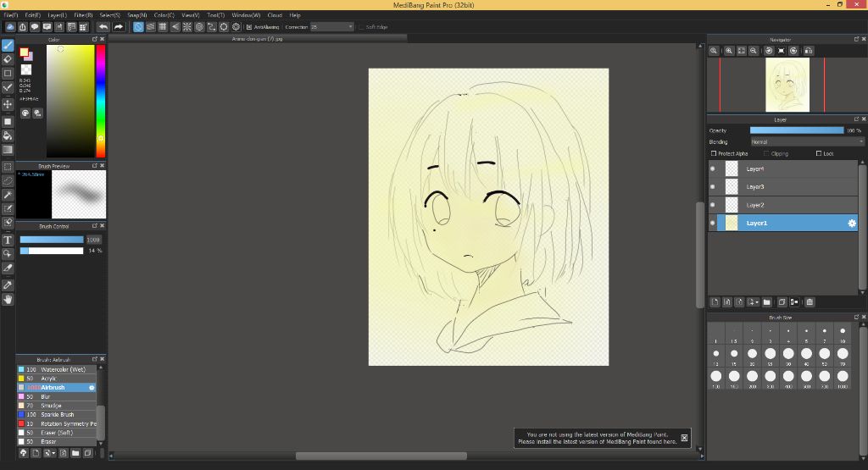Viewport: 868px width, 470px height.
Task: Click the Undo arrow in toolbar
Action: click(x=103, y=27)
